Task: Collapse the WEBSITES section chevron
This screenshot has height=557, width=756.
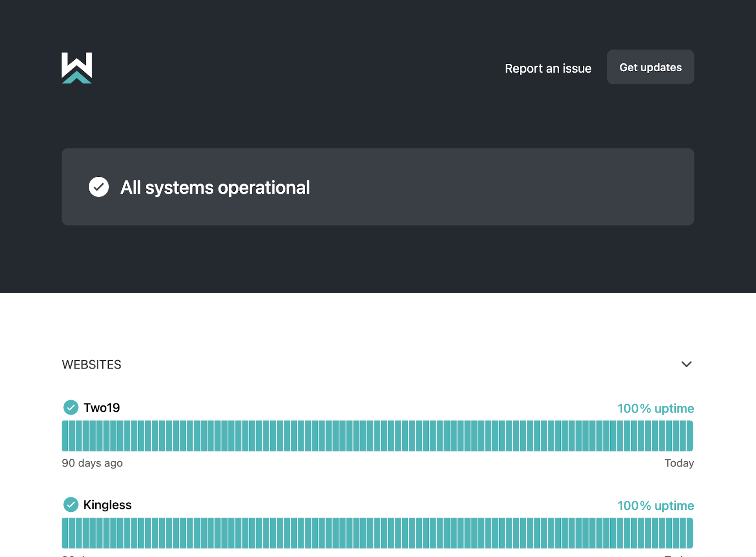Action: click(x=686, y=364)
